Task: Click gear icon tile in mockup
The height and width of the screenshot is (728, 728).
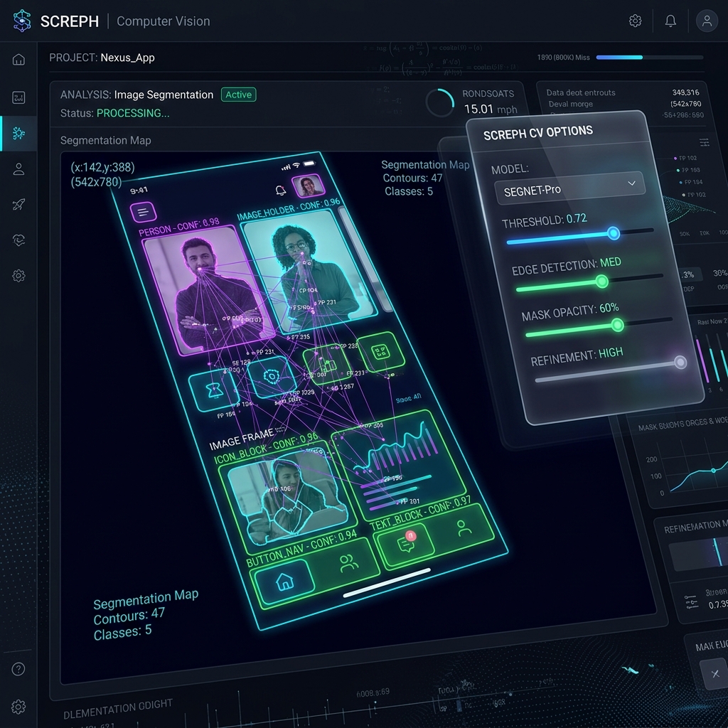Action: tap(271, 377)
